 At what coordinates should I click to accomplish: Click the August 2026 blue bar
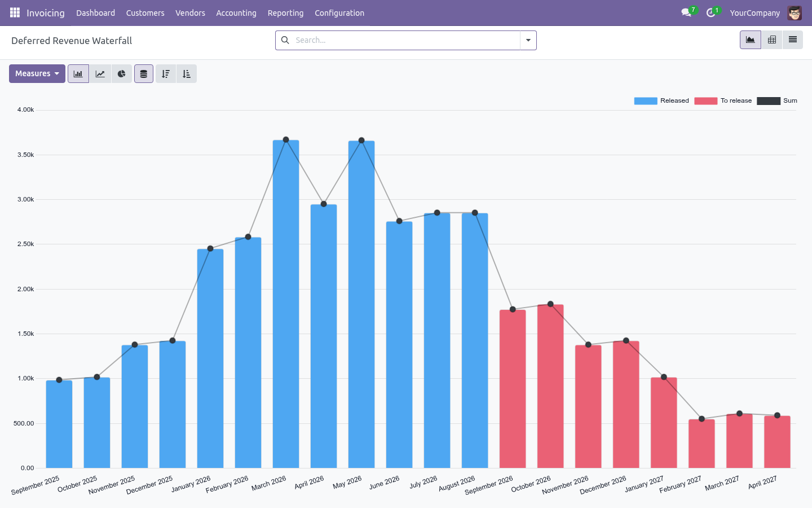pyautogui.click(x=475, y=340)
